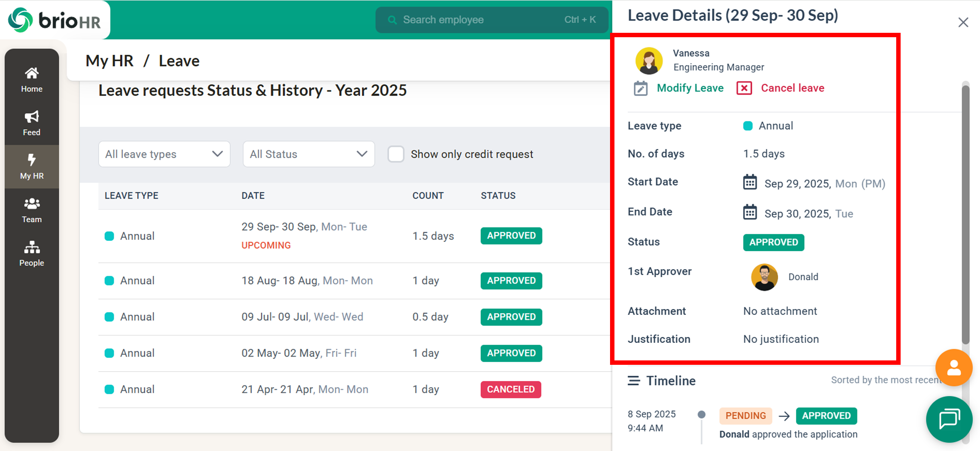This screenshot has height=451, width=980.
Task: Click the No attachment text
Action: click(x=780, y=311)
